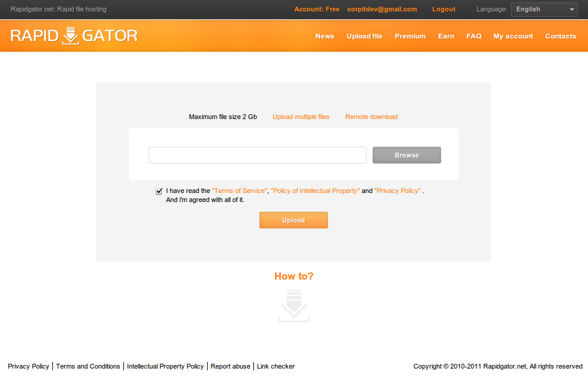Screen dimensions: 588x377
Task: Click the Logout link
Action: pyautogui.click(x=444, y=10)
